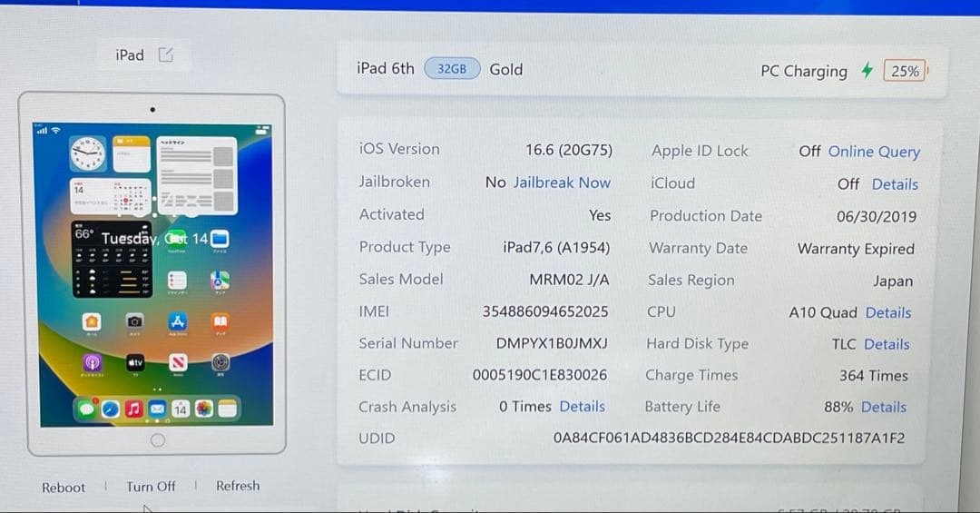Viewport: 980px width, 513px height.
Task: Click the Turn Off button
Action: 151,486
